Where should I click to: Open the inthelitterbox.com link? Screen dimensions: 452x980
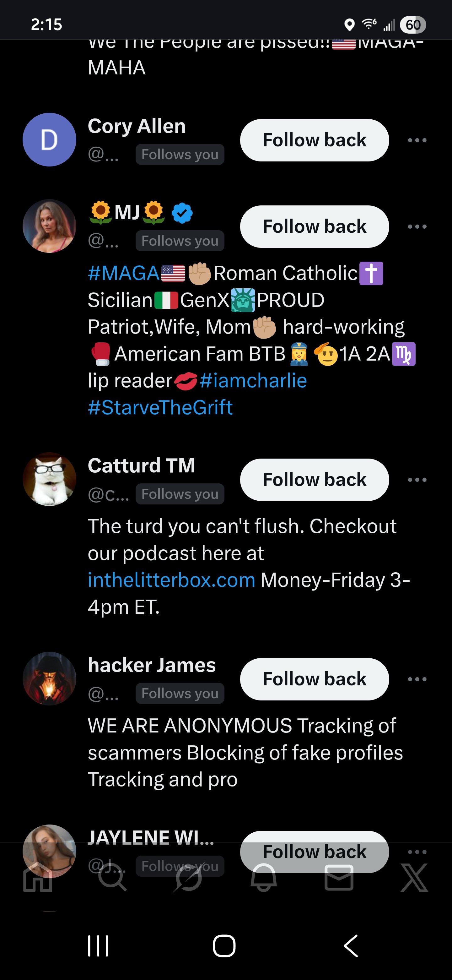[x=171, y=580]
